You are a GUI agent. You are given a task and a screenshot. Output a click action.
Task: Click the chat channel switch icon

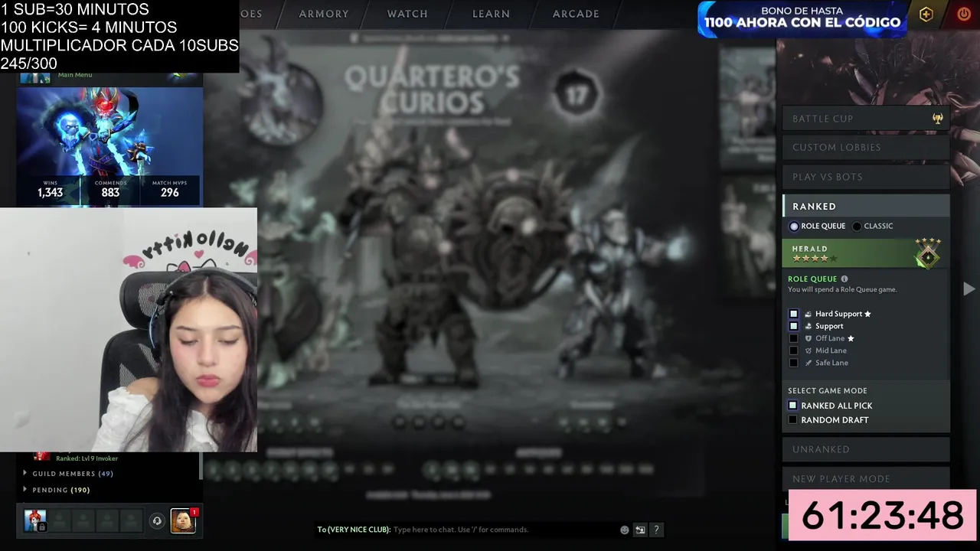coord(640,530)
